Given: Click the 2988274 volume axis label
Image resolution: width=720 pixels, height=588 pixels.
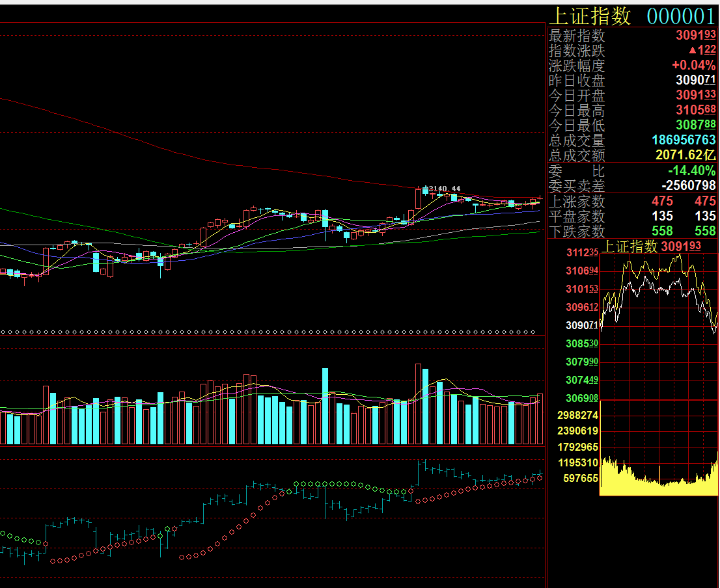Looking at the screenshot, I should coord(577,415).
